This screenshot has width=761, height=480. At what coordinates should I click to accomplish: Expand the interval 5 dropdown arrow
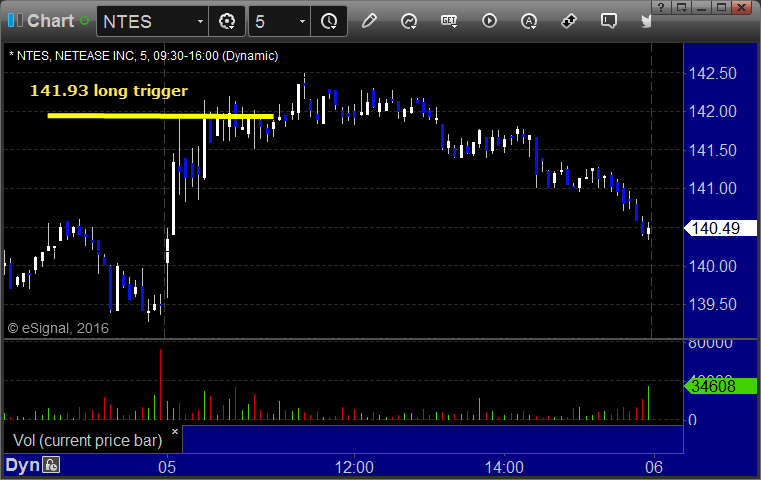tap(302, 21)
